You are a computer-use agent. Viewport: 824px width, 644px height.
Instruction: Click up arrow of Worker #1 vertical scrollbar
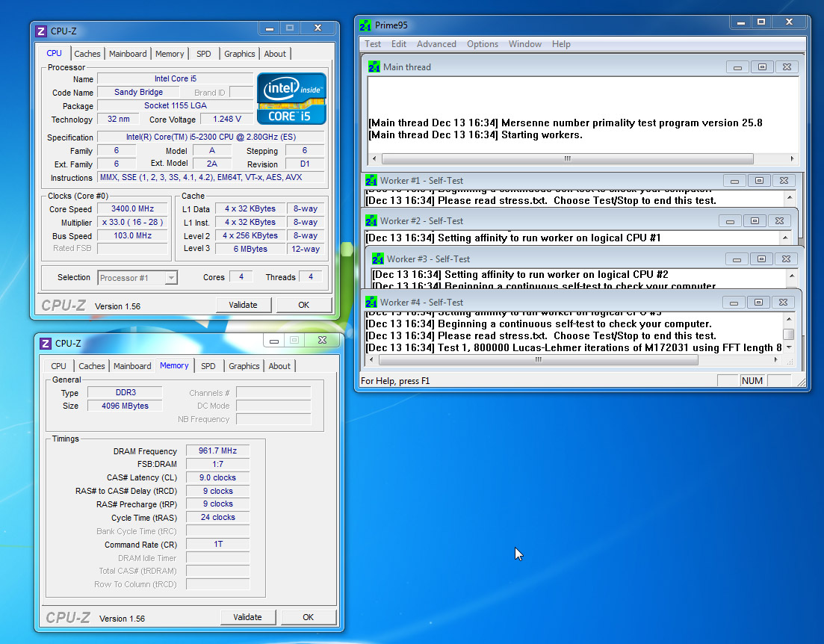pyautogui.click(x=790, y=198)
